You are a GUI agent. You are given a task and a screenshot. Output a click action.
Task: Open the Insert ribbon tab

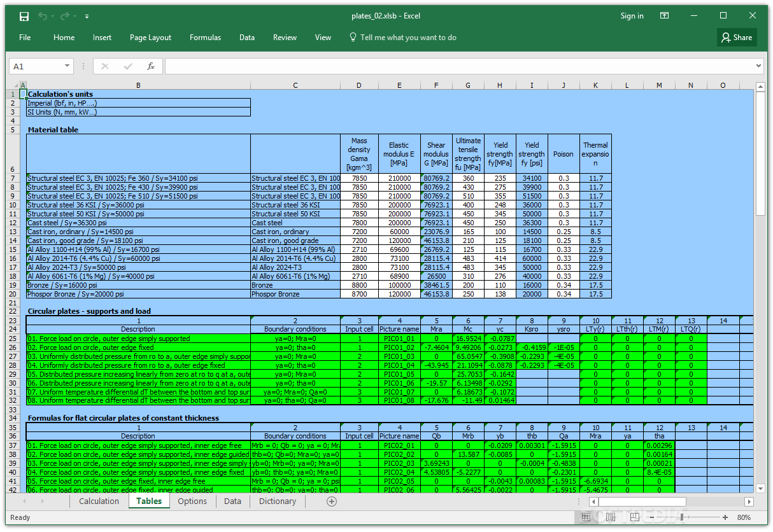(102, 38)
